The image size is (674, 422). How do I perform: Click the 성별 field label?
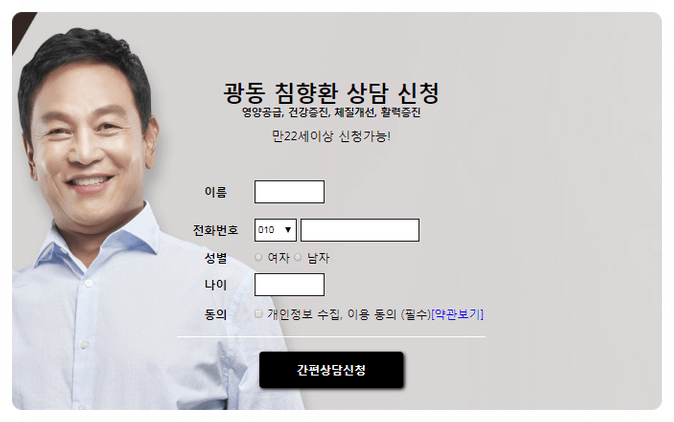(x=215, y=258)
